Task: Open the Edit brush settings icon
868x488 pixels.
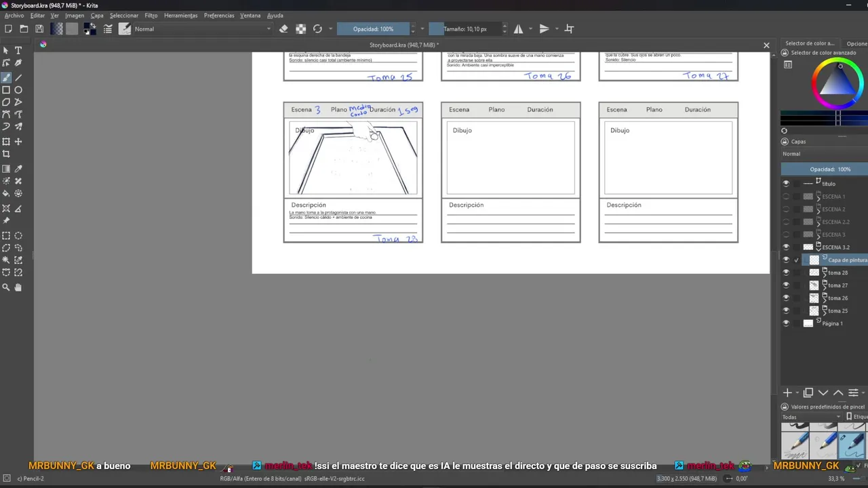Action: pyautogui.click(x=108, y=29)
